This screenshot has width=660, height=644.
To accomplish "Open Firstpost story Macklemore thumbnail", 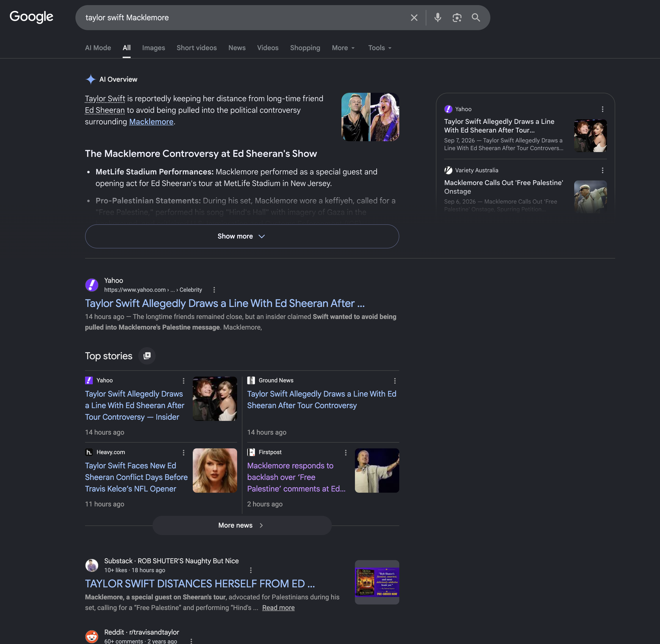I will tap(377, 471).
